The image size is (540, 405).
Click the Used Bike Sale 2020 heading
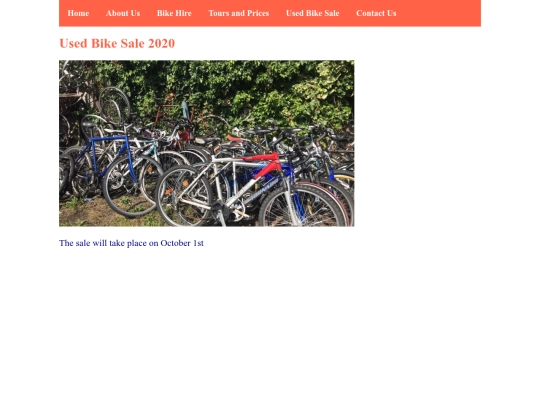tap(117, 44)
